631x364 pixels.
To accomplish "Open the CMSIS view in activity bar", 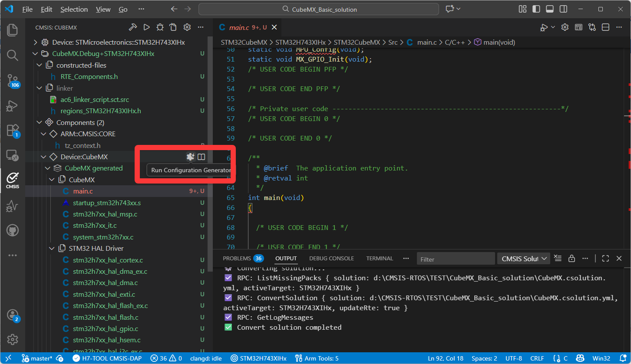I will click(13, 180).
